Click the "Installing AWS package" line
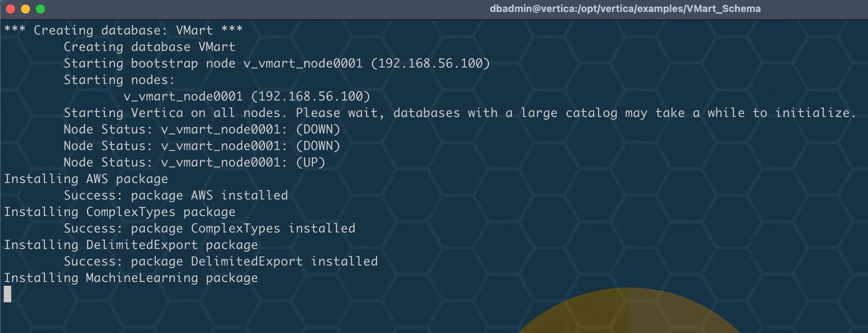This screenshot has height=333, width=868. pos(86,179)
